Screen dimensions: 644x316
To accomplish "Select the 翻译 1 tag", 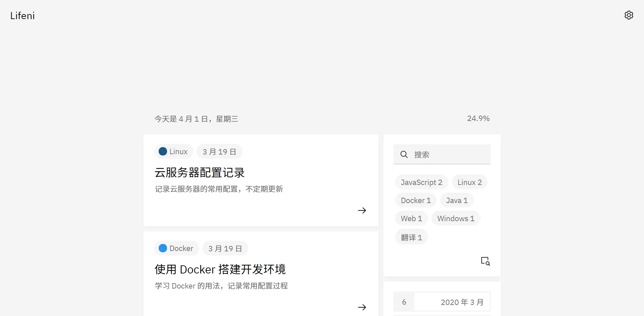I will click(x=411, y=237).
